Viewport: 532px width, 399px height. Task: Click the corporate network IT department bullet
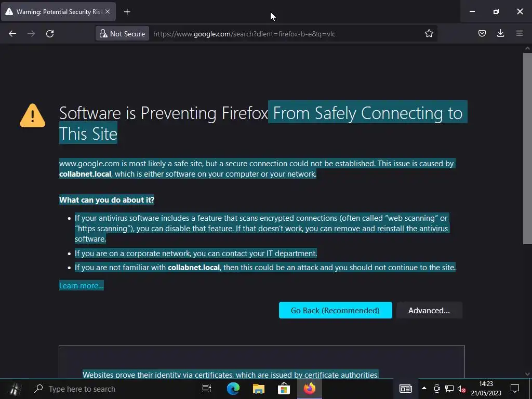pyautogui.click(x=196, y=254)
